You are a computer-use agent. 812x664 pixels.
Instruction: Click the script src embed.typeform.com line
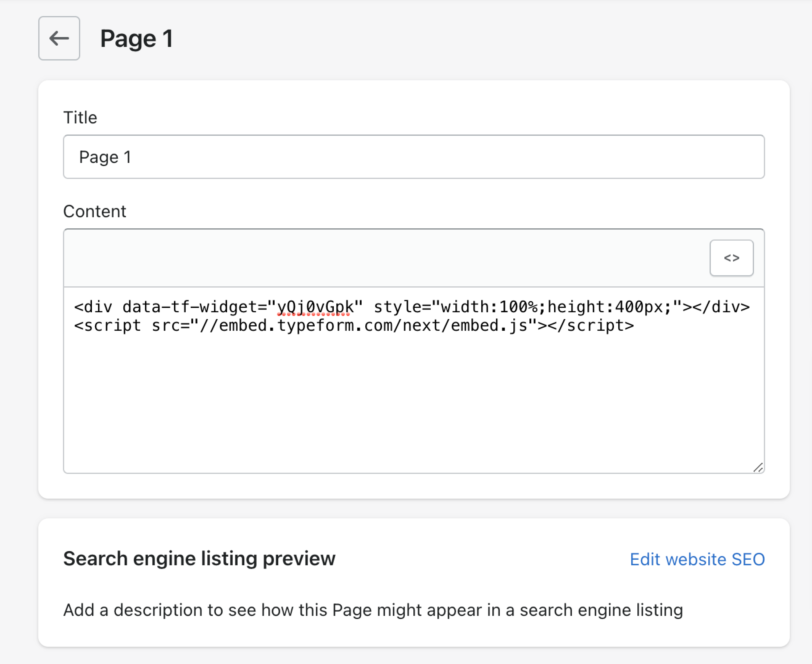coord(354,326)
